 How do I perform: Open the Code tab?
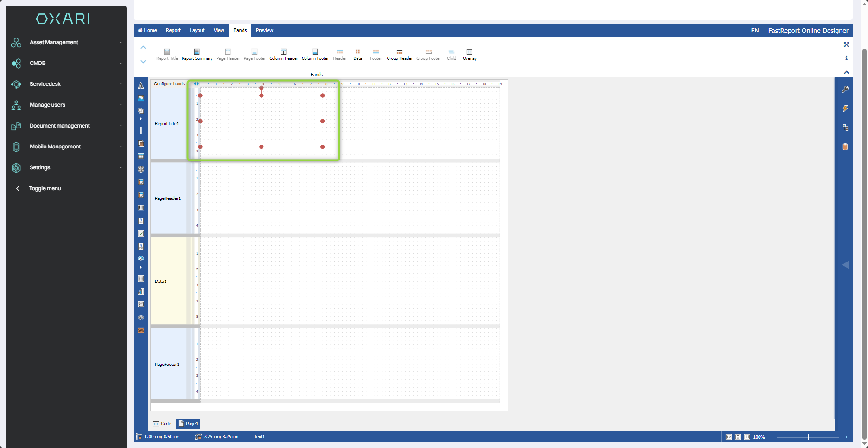click(162, 424)
